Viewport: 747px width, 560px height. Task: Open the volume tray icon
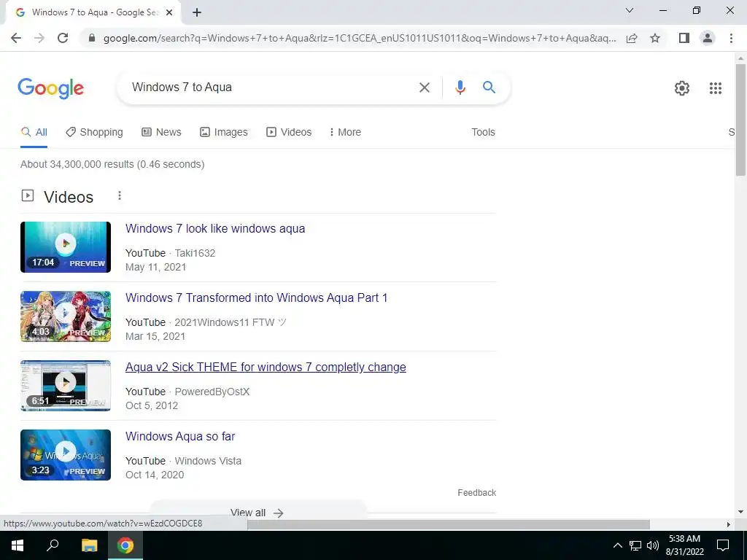[x=653, y=545]
